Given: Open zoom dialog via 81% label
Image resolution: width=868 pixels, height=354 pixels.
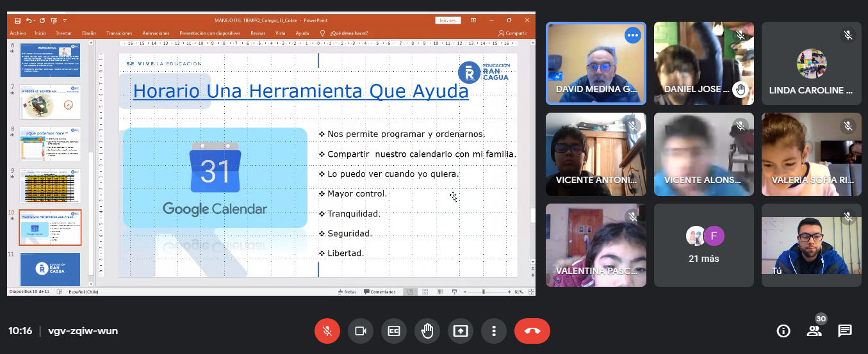Looking at the screenshot, I should pos(519,292).
